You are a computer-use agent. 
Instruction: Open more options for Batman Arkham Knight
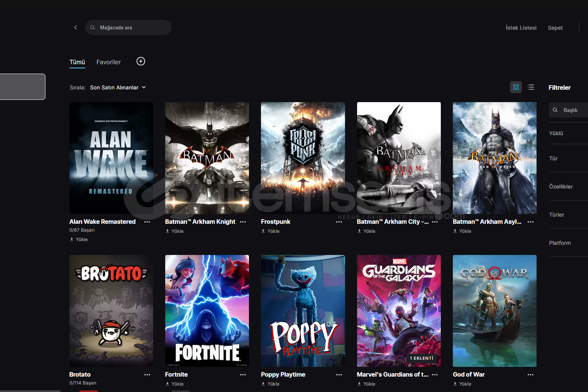coord(243,222)
